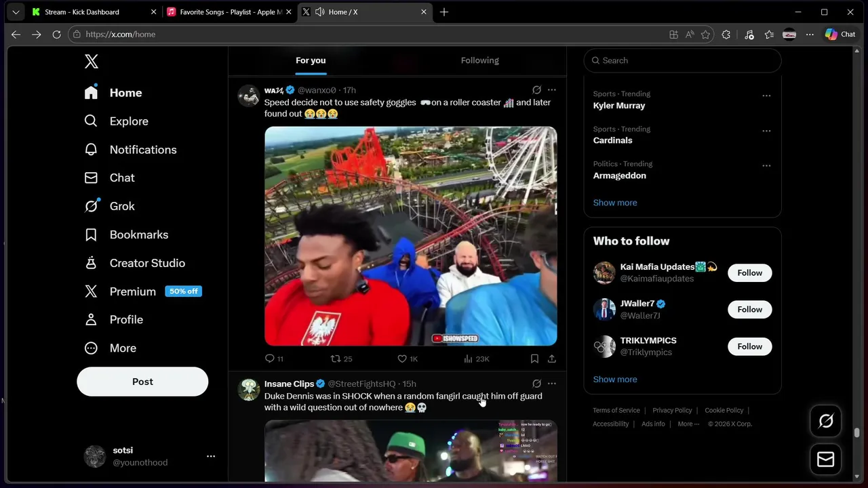This screenshot has width=868, height=488.
Task: Open Creator Studio in the sidebar
Action: click(134, 263)
